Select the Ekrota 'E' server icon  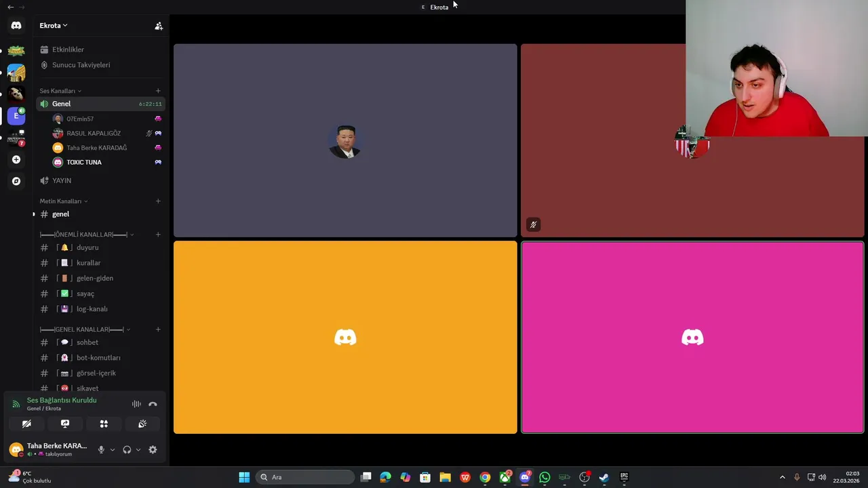click(x=16, y=116)
